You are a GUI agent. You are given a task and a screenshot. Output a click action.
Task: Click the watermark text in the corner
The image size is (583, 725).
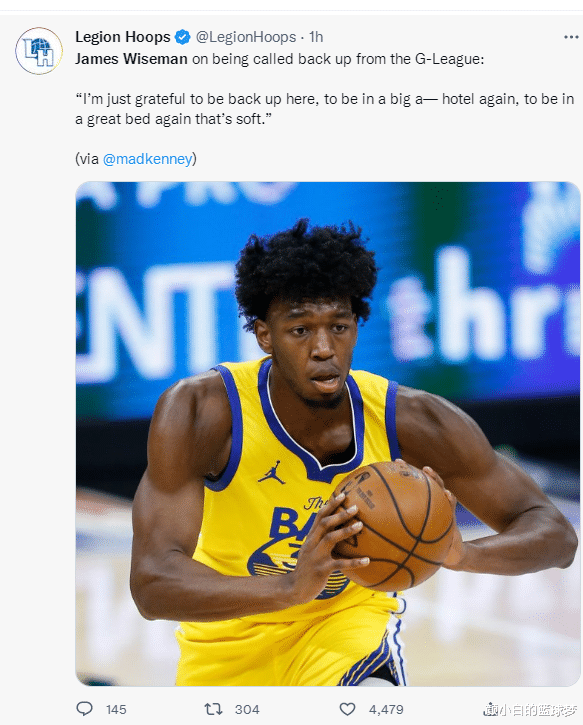531,709
